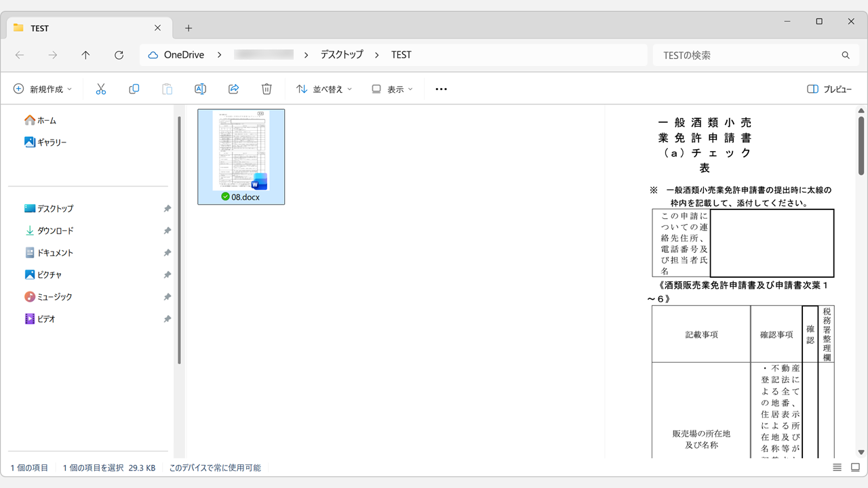Switch to details list view
The width and height of the screenshot is (868, 488).
point(837,468)
